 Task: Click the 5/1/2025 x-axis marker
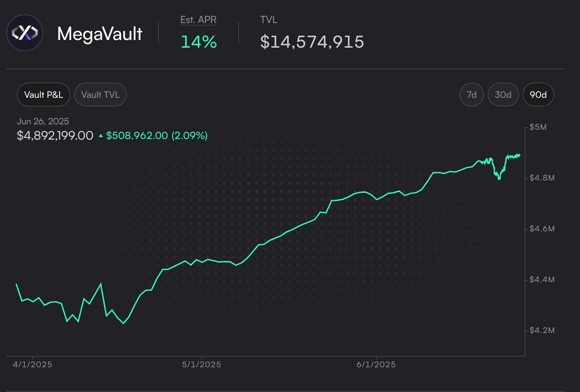201,364
